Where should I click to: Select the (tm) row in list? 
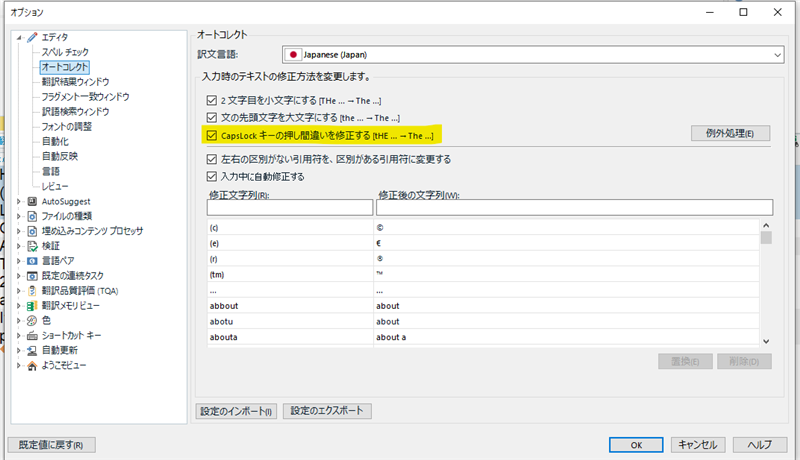point(483,275)
